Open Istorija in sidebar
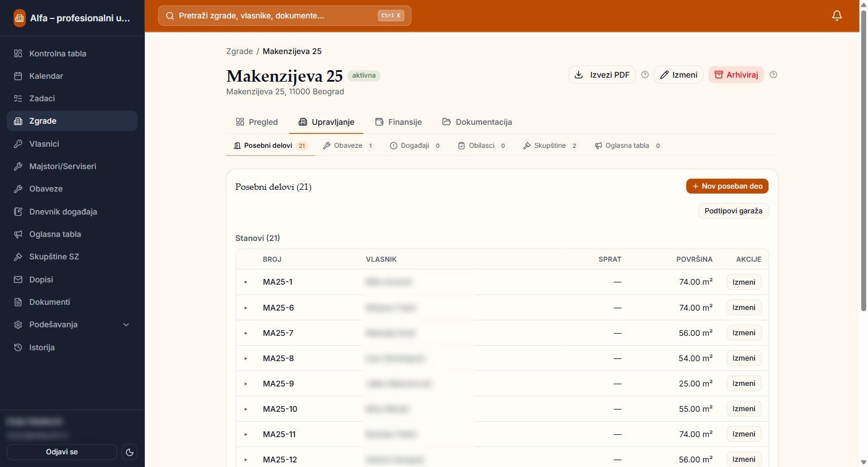The height and width of the screenshot is (467, 868). pos(72,347)
